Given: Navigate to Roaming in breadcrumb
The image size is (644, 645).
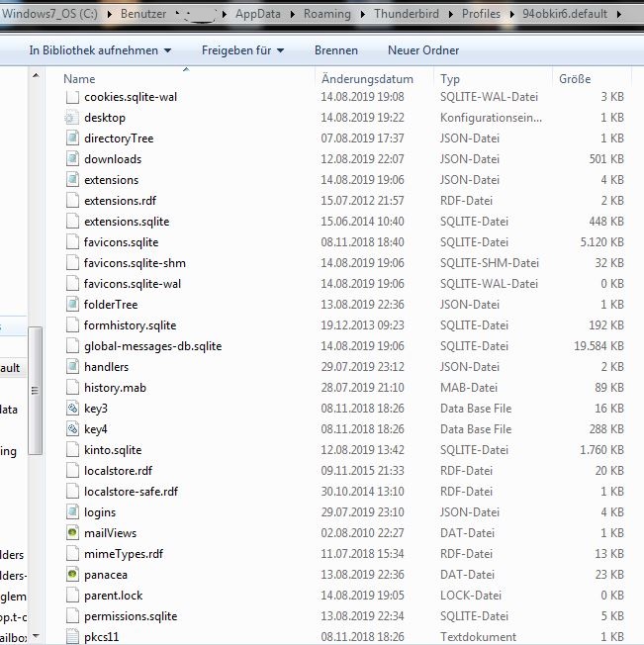Looking at the screenshot, I should click(327, 14).
